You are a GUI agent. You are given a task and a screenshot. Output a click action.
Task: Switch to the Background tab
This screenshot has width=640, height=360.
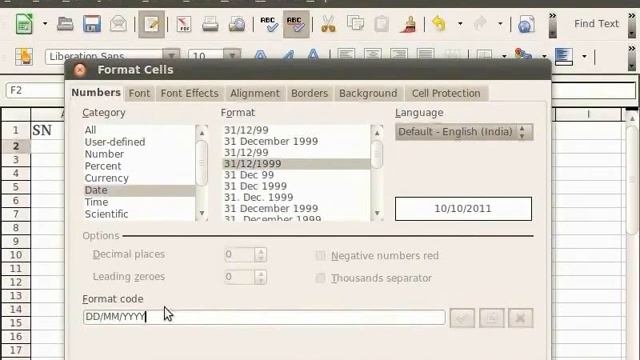368,93
